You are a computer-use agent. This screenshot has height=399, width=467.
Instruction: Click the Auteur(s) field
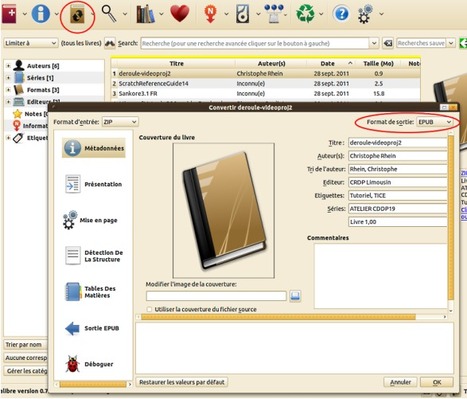(x=397, y=156)
